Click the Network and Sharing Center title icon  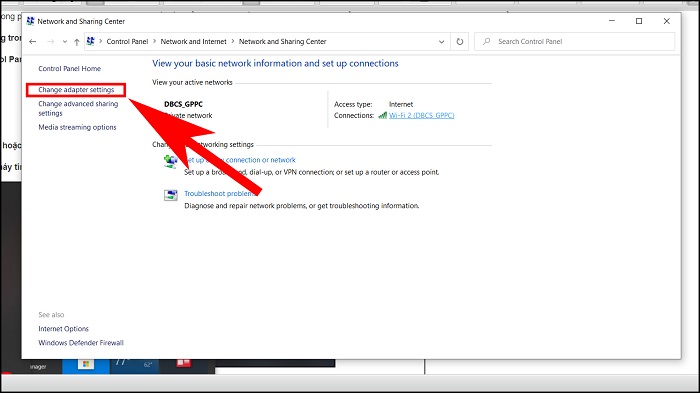[30, 21]
